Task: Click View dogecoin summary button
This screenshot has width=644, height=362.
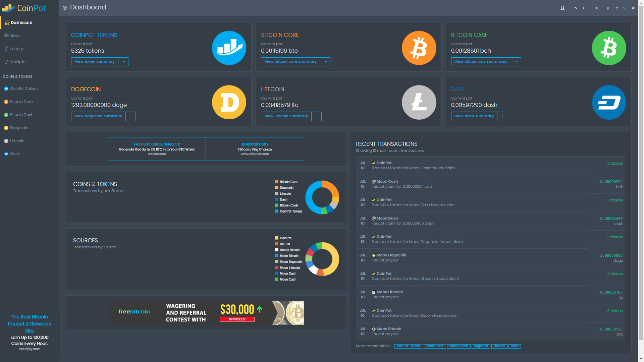Action: (x=98, y=116)
